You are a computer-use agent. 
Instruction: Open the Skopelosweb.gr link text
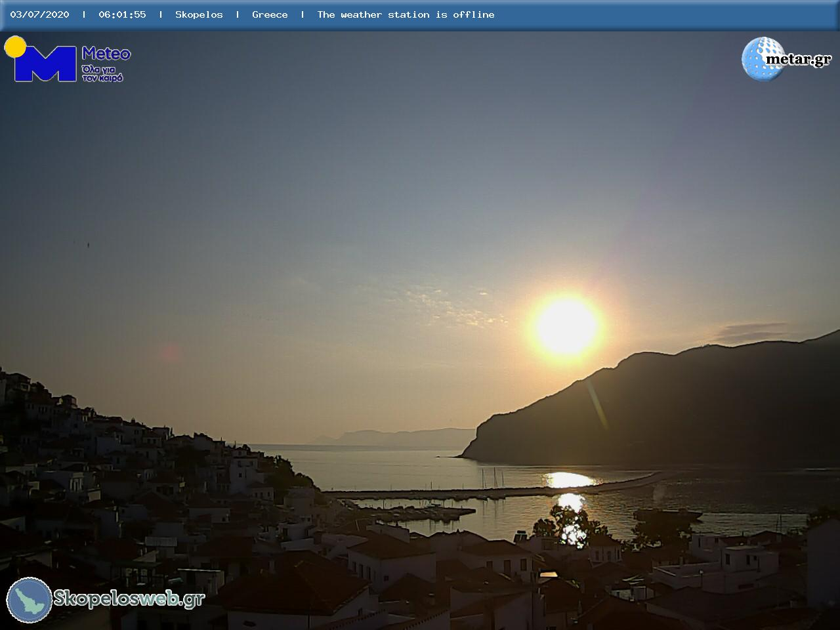point(129,598)
